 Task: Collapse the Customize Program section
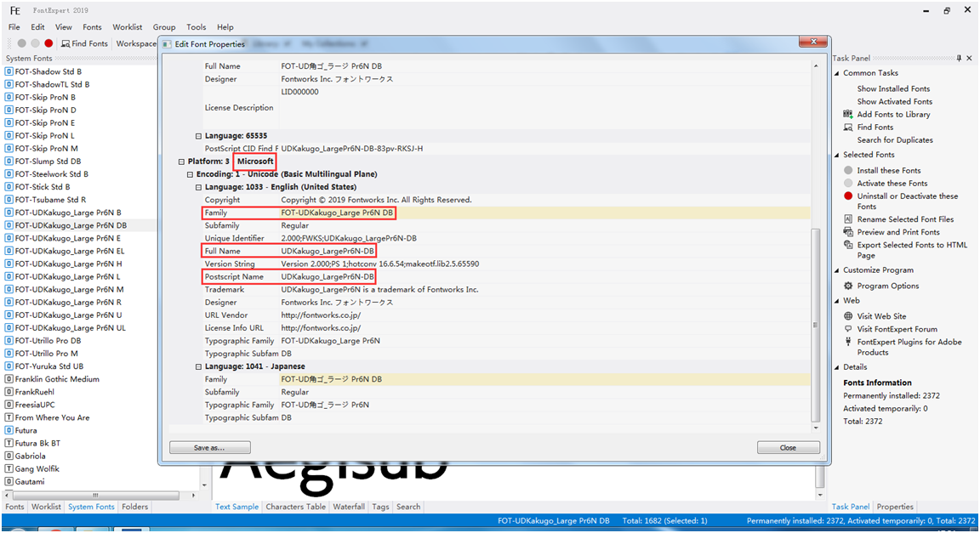837,270
